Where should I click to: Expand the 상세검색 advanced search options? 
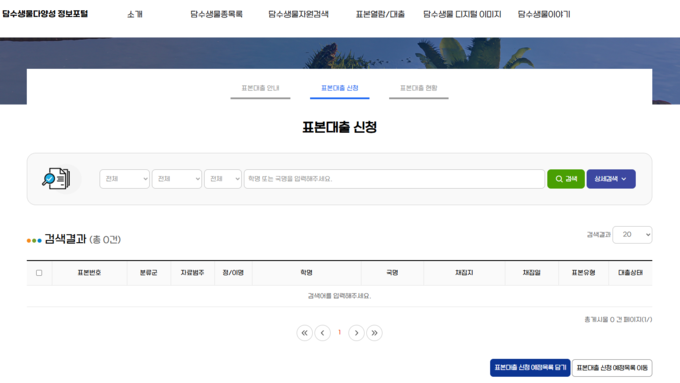(611, 179)
